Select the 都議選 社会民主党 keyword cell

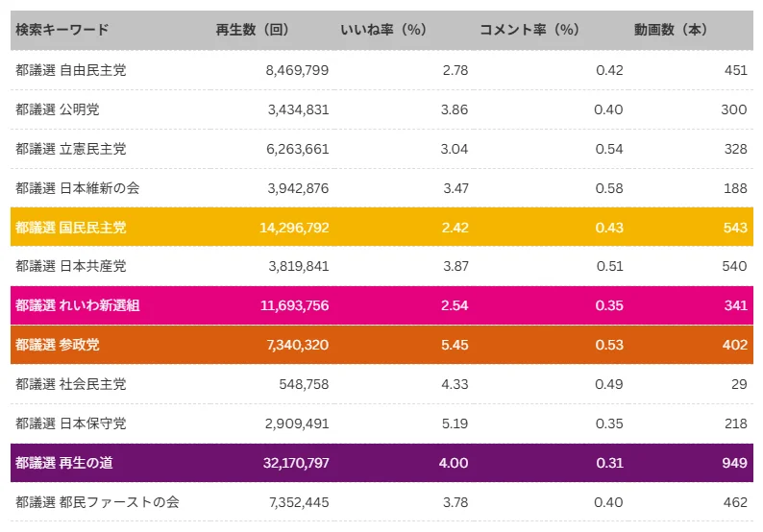coord(71,384)
